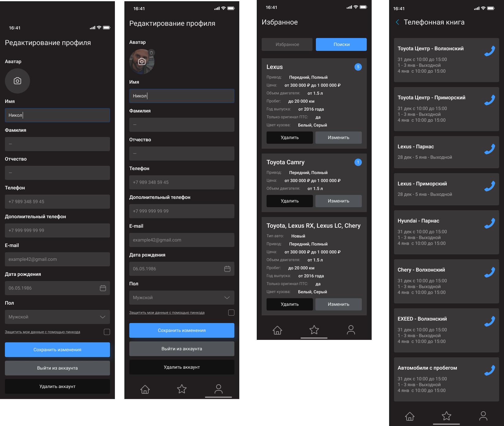Screen dimensions: 504x426
Task: Enable pin-code protection checkbox on the profile screen without bottom navigation
Action: coord(107,332)
